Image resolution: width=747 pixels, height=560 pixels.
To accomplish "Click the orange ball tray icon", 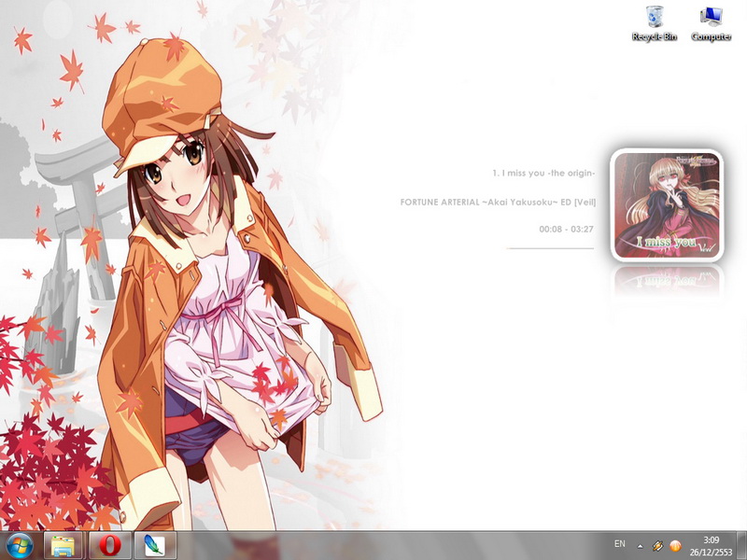I will (675, 546).
